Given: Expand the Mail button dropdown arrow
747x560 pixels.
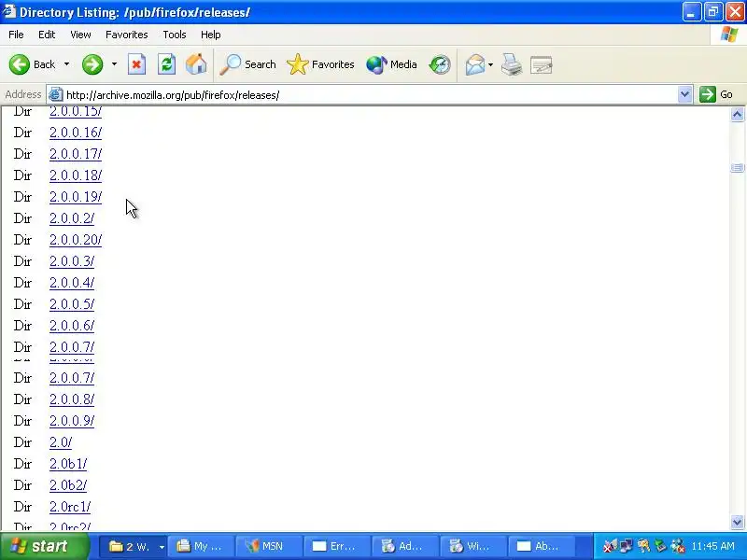Looking at the screenshot, I should pos(491,64).
